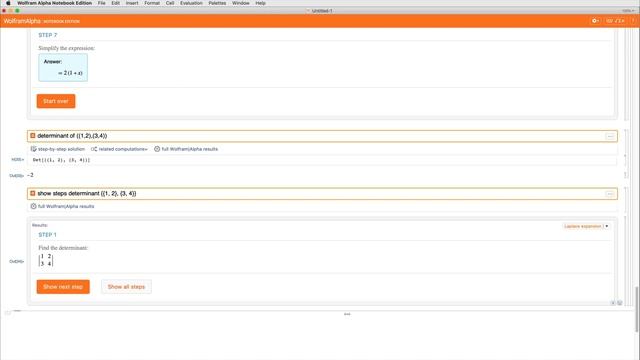Image resolution: width=640 pixels, height=360 pixels.
Task: Click orange icon beside 'show steps determinant' input
Action: tap(33, 193)
